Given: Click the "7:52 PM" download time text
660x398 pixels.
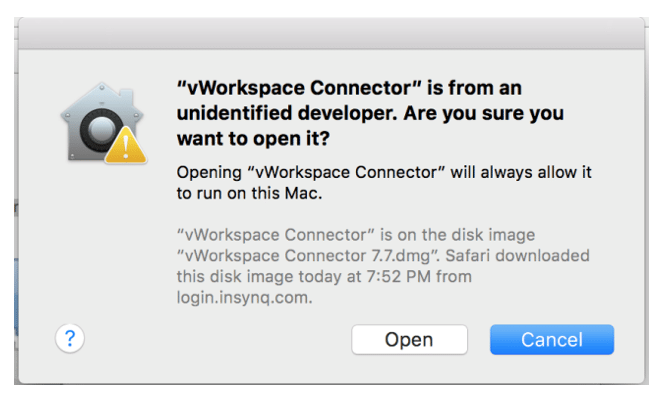Looking at the screenshot, I should 399,277.
